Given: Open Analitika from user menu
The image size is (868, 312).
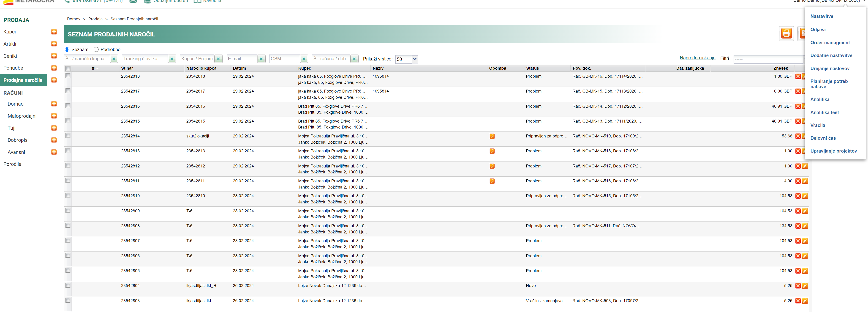Looking at the screenshot, I should pos(819,99).
